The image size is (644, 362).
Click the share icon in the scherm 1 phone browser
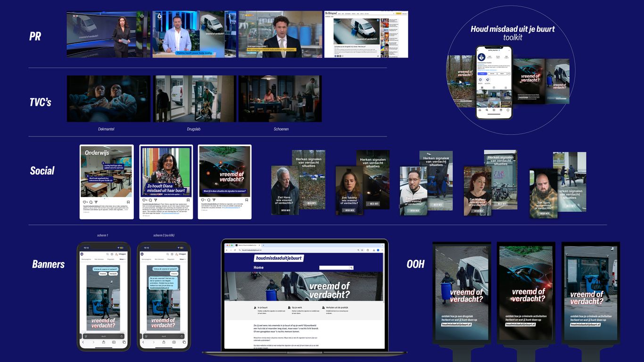pos(103,342)
